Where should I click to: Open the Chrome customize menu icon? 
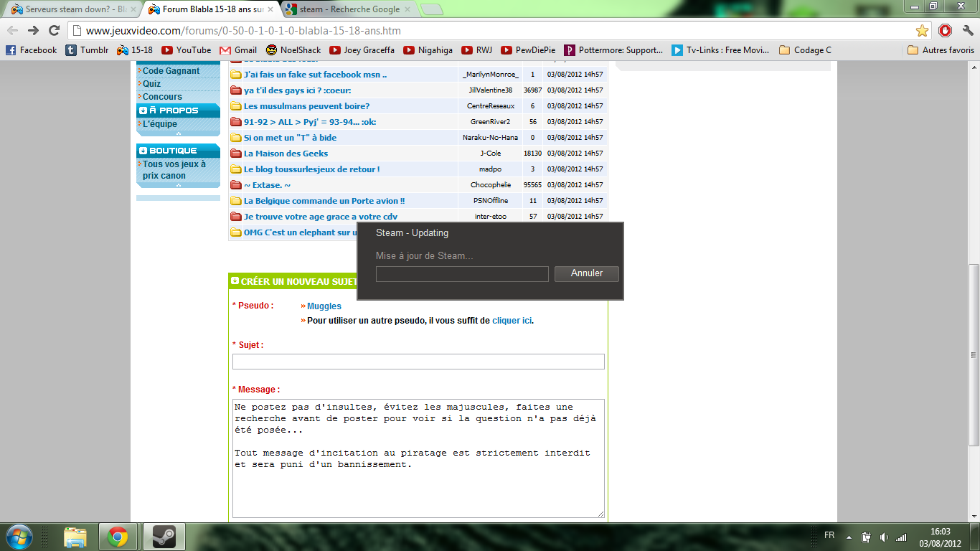966,30
